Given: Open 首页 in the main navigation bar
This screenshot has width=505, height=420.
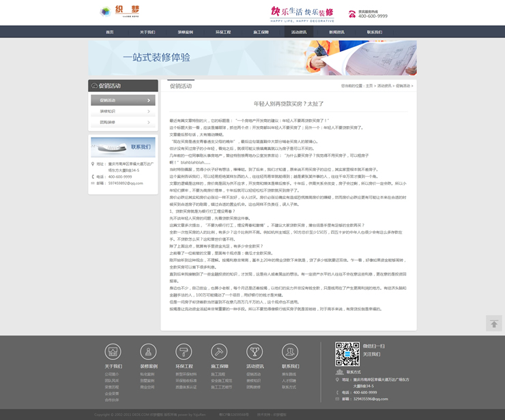Looking at the screenshot, I should (110, 32).
